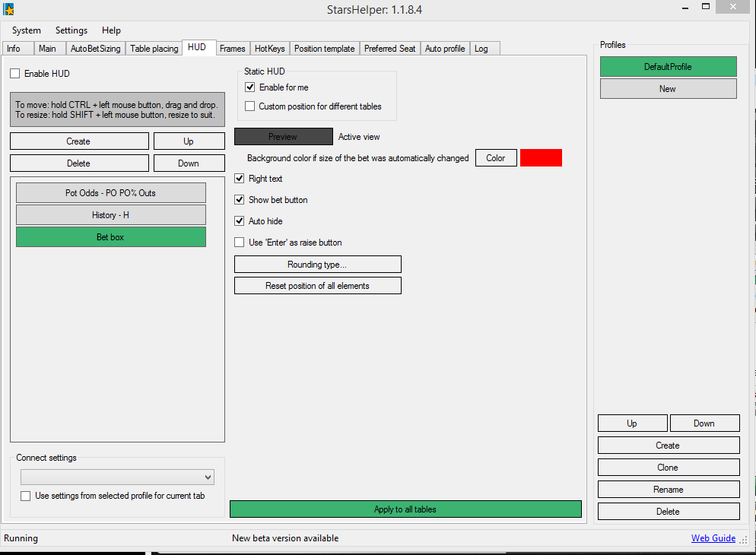Open the Preferred Seat tab
Viewport: 756px width, 555px height.
[389, 49]
